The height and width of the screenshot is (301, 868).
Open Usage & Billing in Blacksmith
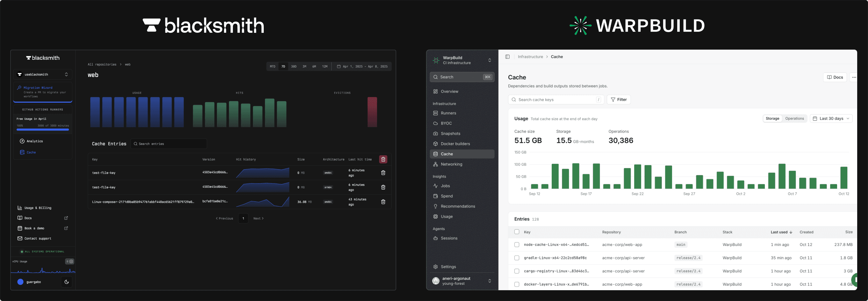[x=34, y=208]
